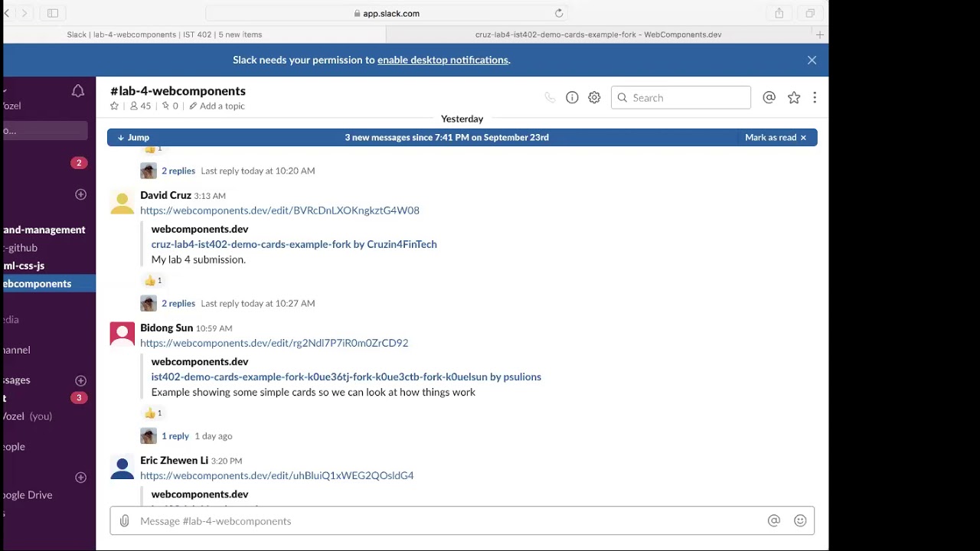The height and width of the screenshot is (551, 980).
Task: Expand 2 replies at 10:20 AM thread
Action: click(x=178, y=171)
